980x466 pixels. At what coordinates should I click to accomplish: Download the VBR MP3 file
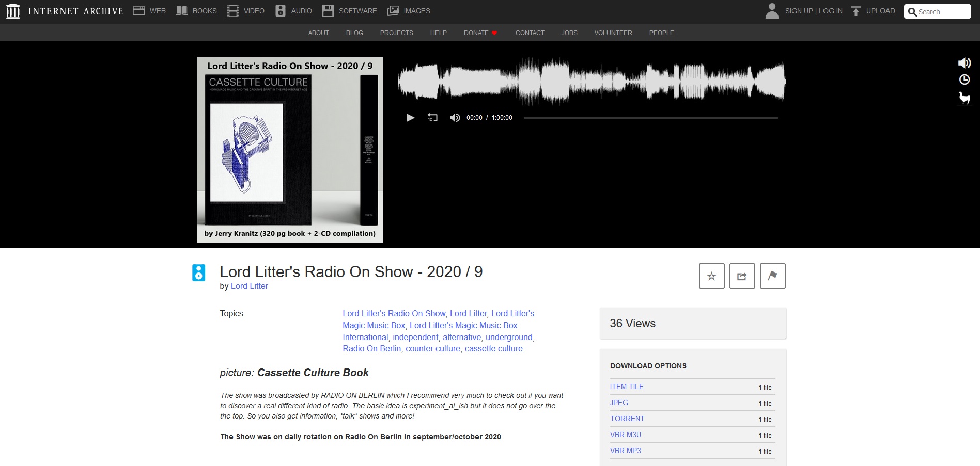[626, 451]
